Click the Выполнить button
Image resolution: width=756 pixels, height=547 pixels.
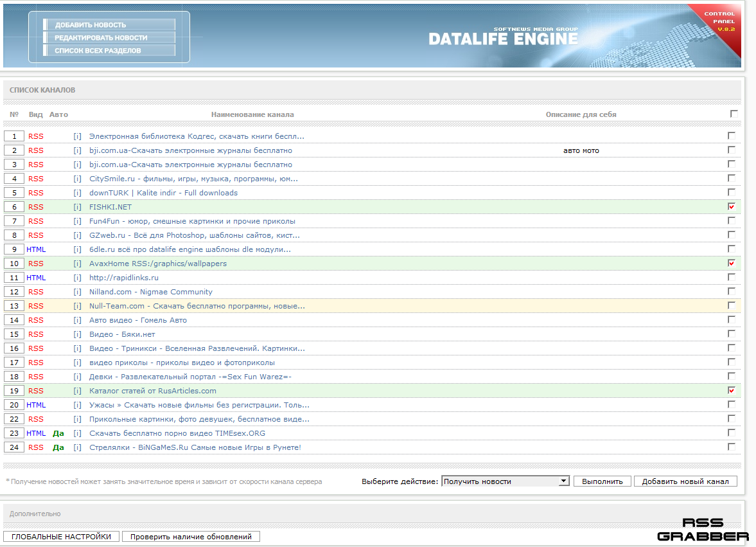click(602, 481)
